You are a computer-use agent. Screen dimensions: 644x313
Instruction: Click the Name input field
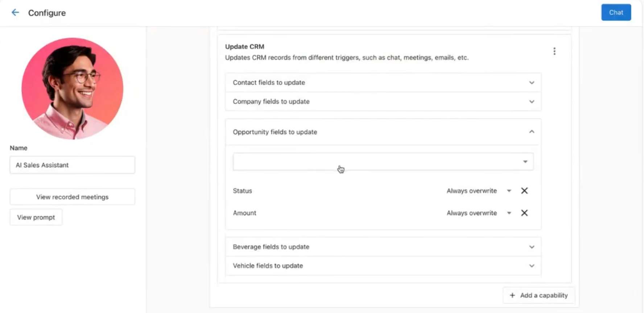[x=72, y=165]
